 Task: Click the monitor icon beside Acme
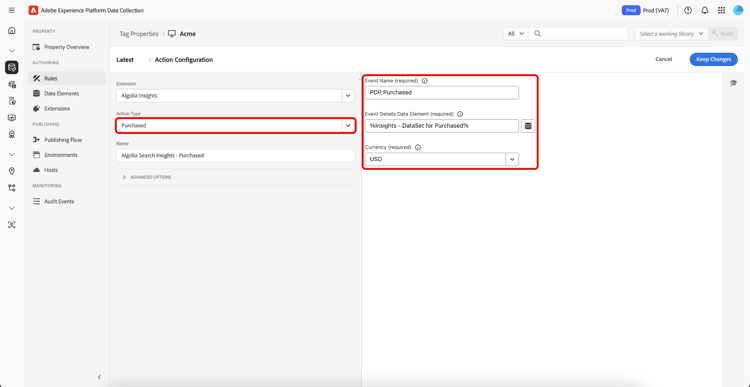[x=172, y=34]
